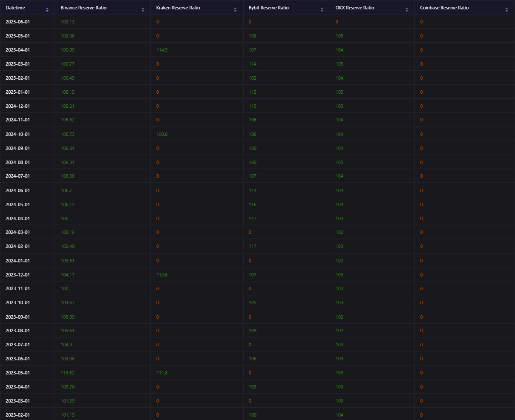
Task: Click Kraken value 112.6
Action: pos(162,275)
